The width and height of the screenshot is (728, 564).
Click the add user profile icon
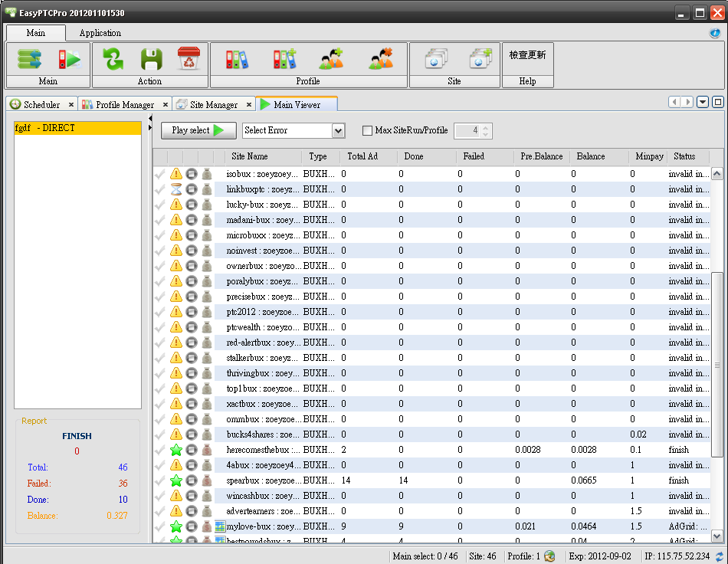(331, 59)
